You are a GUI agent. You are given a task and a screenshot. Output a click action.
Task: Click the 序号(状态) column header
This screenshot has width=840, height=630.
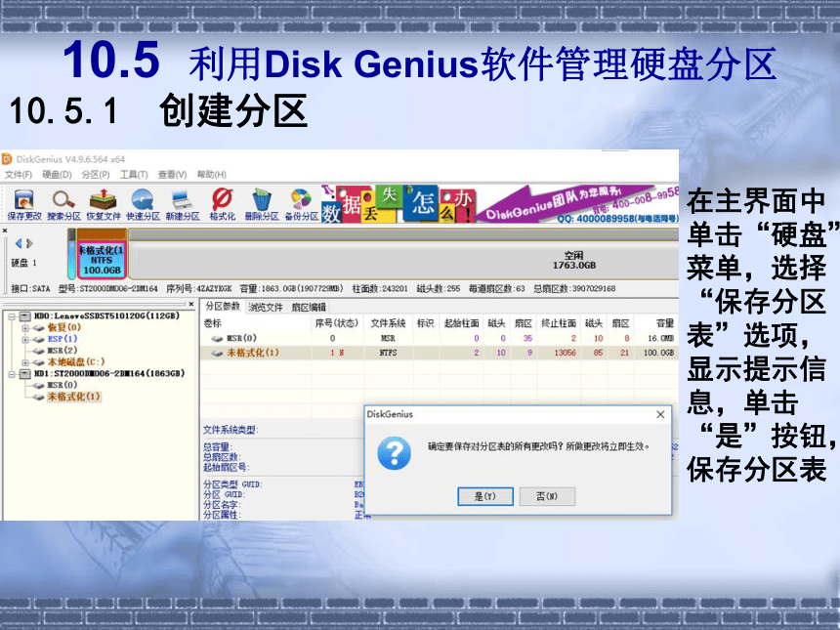(336, 323)
